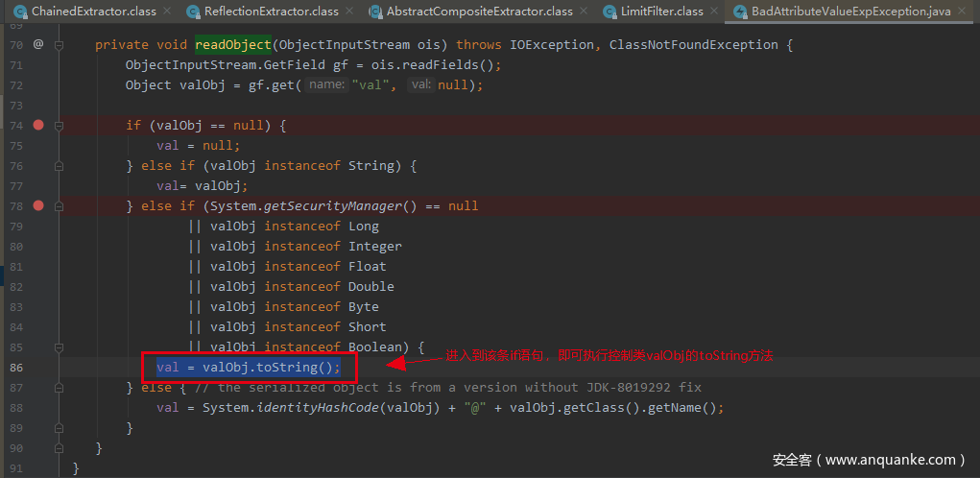980x478 pixels.
Task: Close the ReflectionExtractor.class tab
Action: pyautogui.click(x=350, y=12)
